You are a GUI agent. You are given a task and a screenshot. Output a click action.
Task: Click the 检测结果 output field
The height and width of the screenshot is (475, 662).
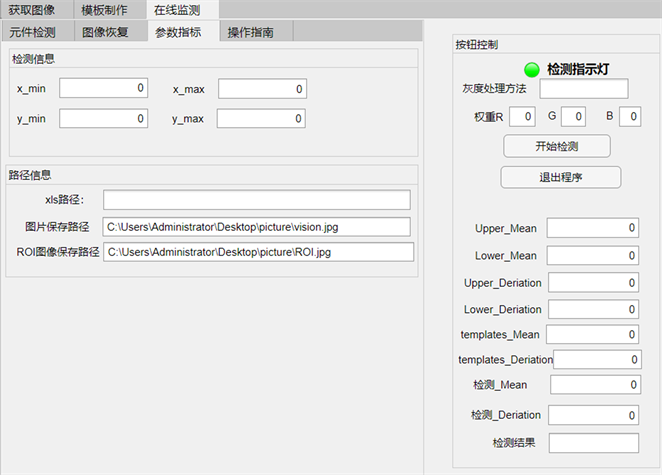592,442
